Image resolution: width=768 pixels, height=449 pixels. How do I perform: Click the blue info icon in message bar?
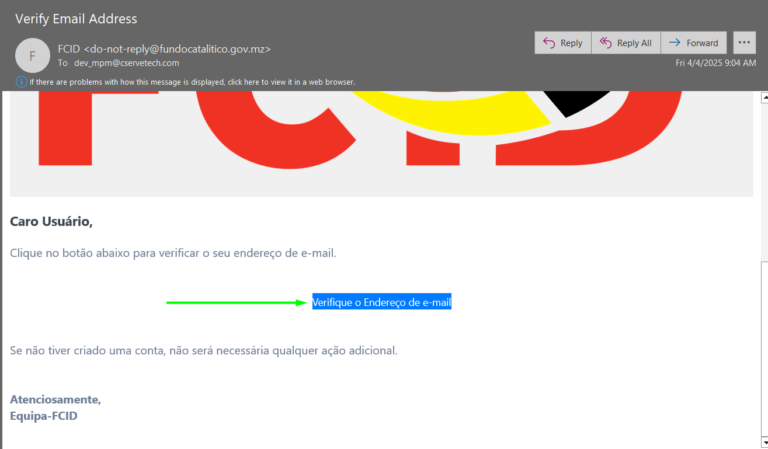[21, 82]
